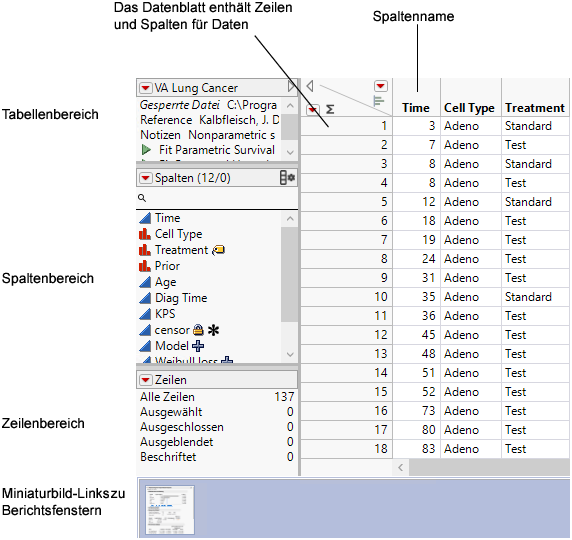Select Treatment in the column list
Image resolution: width=572 pixels, height=540 pixels.
[181, 250]
